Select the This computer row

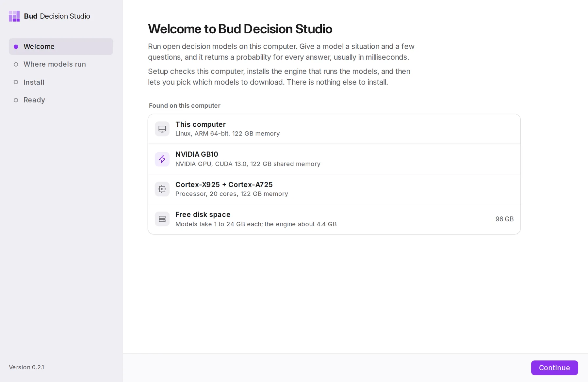(334, 129)
